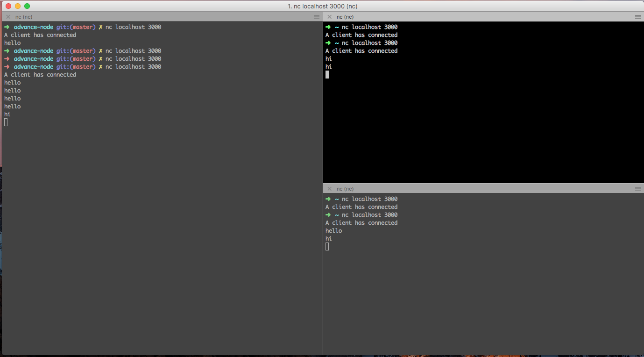Viewport: 644px width, 357px height.
Task: Select the bottom-right pane's "nc (nc)" title
Action: pyautogui.click(x=345, y=189)
